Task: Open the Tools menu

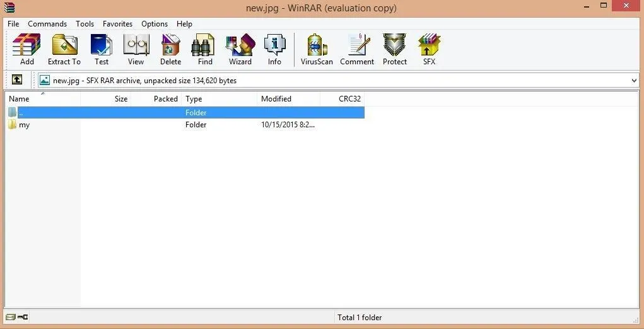Action: (x=85, y=24)
